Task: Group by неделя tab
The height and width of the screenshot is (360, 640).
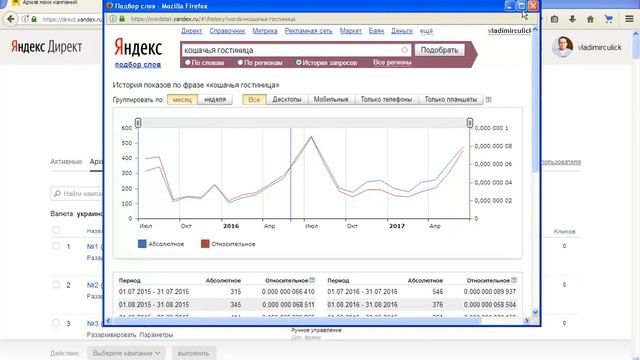Action: [x=215, y=100]
